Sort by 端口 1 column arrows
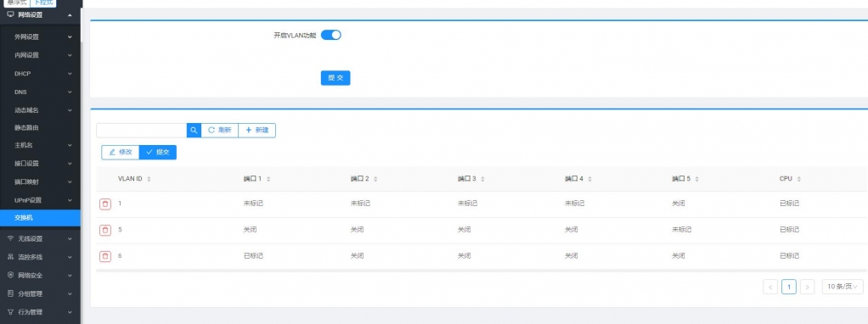This screenshot has width=868, height=324. click(x=268, y=179)
